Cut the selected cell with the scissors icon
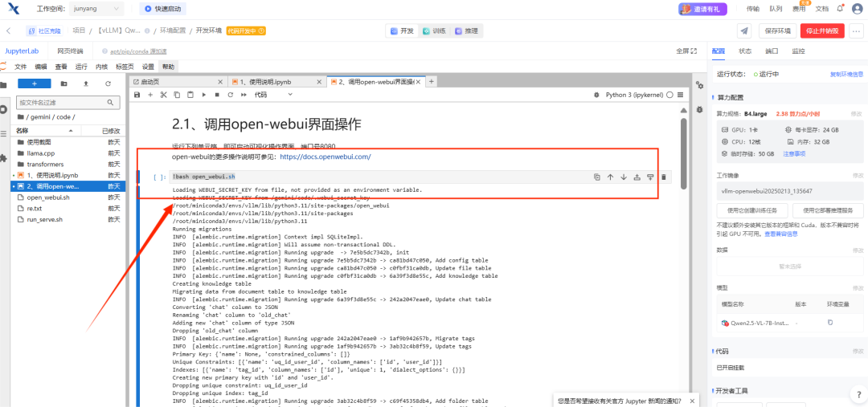The width and height of the screenshot is (868, 407). click(x=163, y=95)
